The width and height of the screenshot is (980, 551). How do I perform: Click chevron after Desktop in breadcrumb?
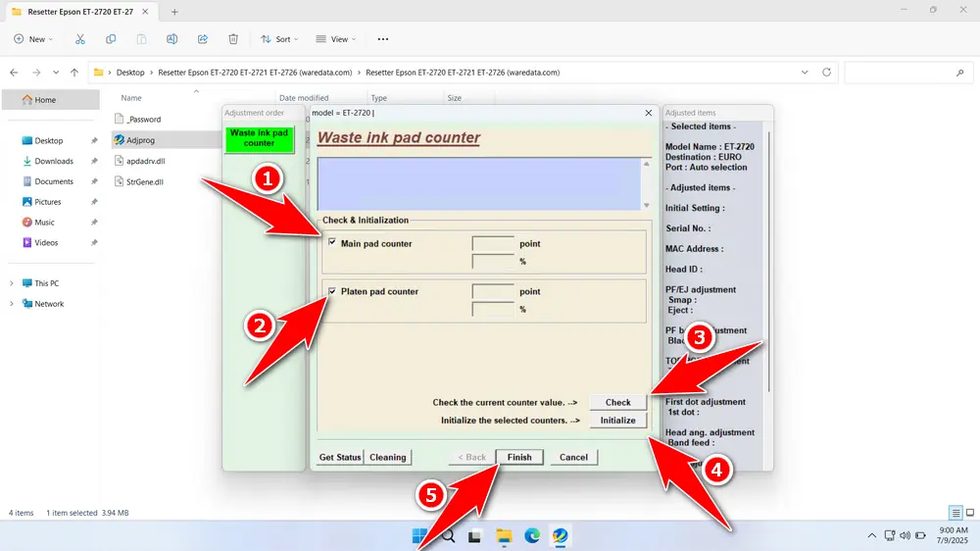151,73
